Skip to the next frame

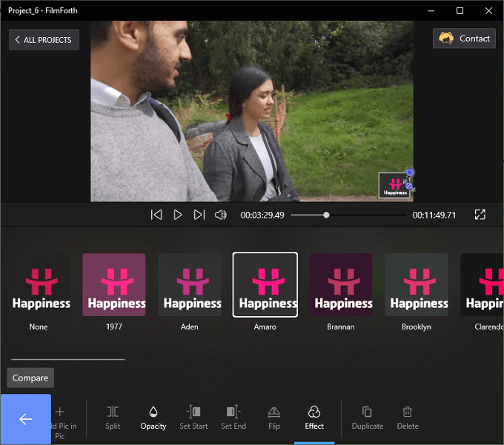199,215
